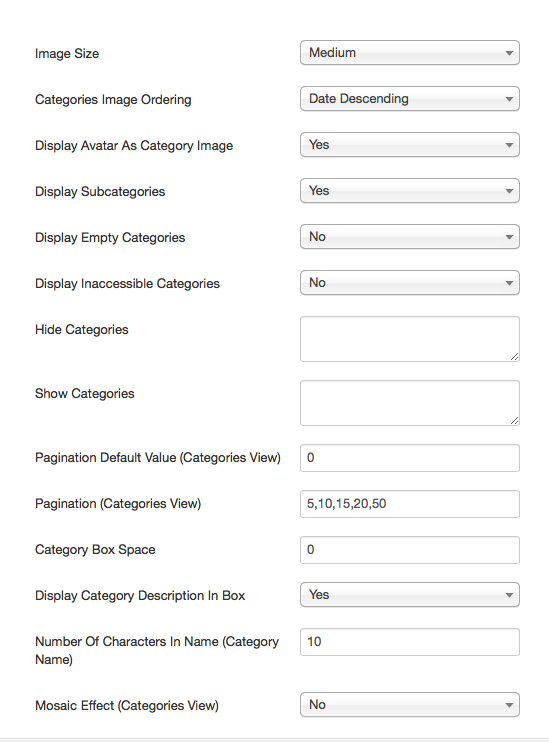
Task: Click Pagination (Categories View) input with 5,10,15,20,50
Action: click(410, 504)
